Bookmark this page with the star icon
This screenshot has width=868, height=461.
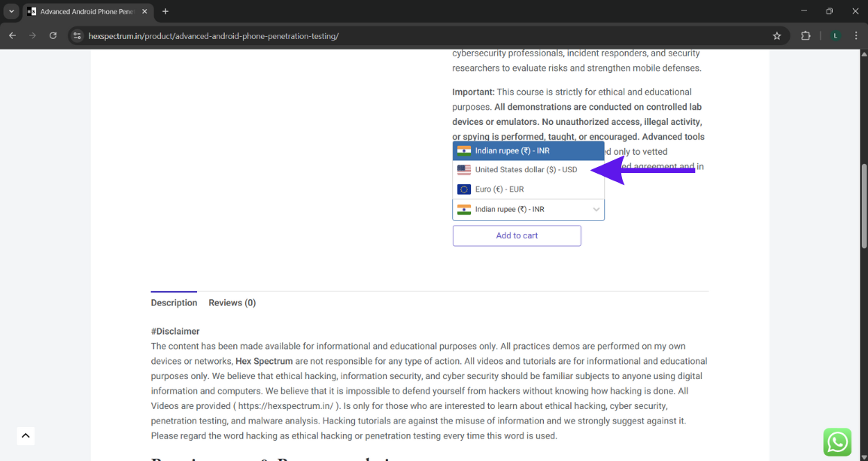coord(777,35)
